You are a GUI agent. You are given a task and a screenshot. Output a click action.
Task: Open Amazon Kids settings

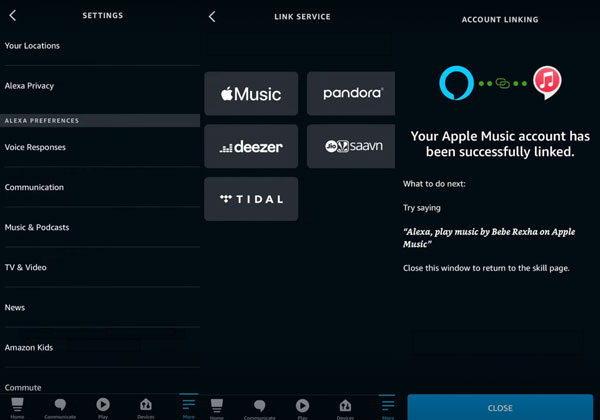point(100,348)
